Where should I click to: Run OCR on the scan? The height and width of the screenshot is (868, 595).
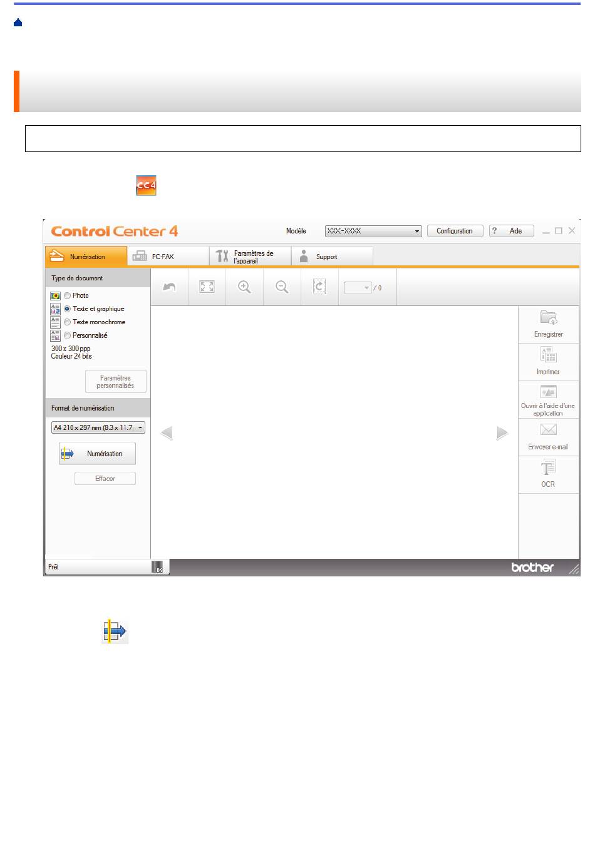[x=548, y=475]
